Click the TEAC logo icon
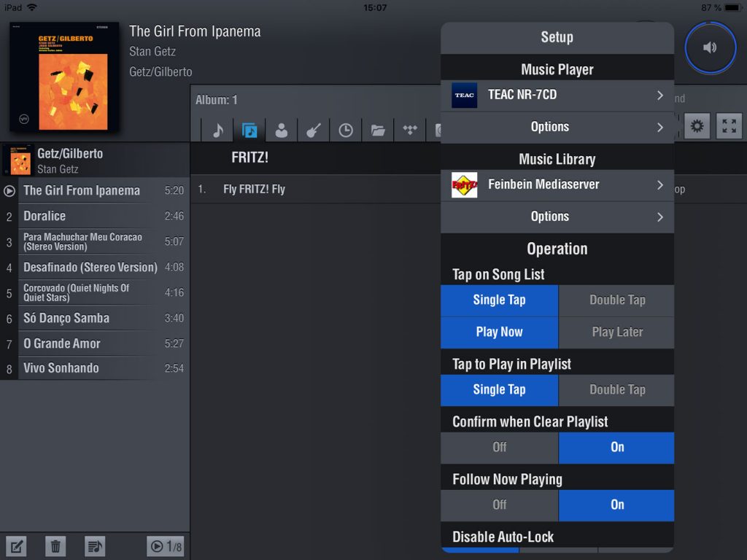Image resolution: width=747 pixels, height=560 pixels. [x=464, y=95]
